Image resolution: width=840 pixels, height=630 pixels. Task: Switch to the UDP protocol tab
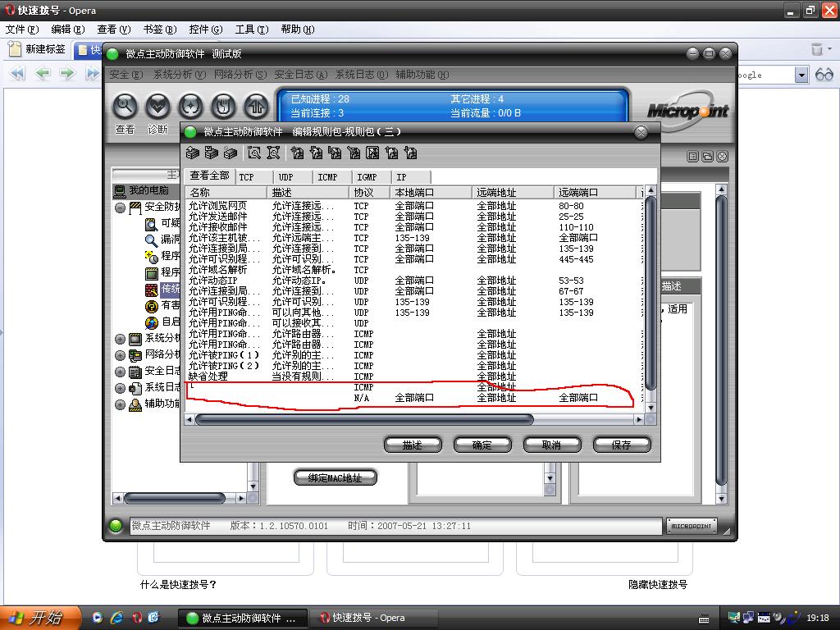[293, 177]
